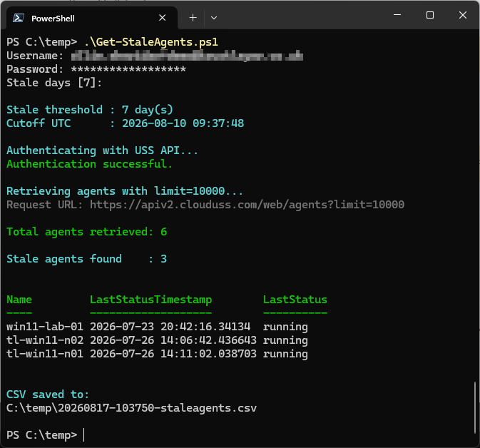
Task: Click agent name tl-win11-n01
Action: [45, 354]
